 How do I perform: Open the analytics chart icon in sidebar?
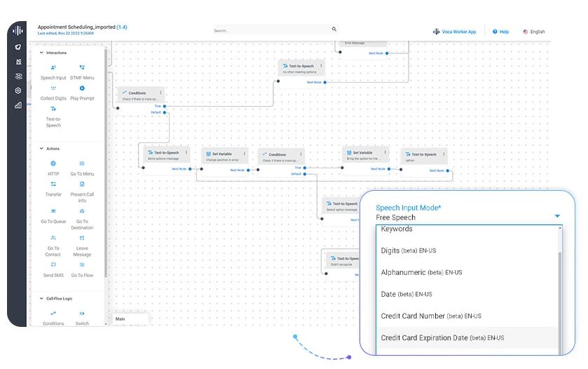[18, 105]
